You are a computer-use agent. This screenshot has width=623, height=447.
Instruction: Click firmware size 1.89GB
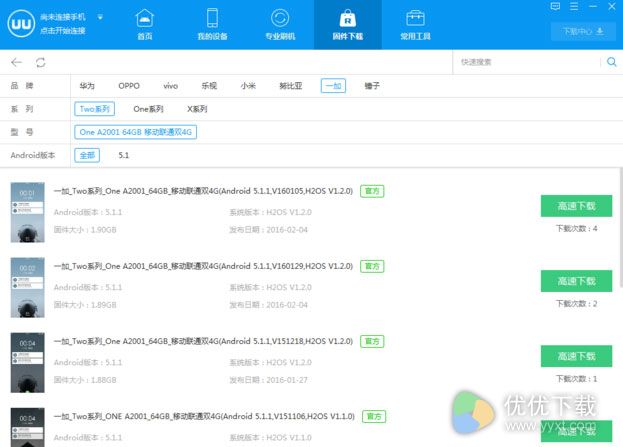(104, 305)
